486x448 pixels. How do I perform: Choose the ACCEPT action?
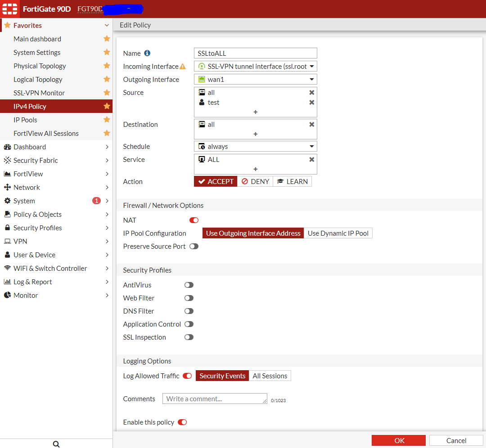216,182
